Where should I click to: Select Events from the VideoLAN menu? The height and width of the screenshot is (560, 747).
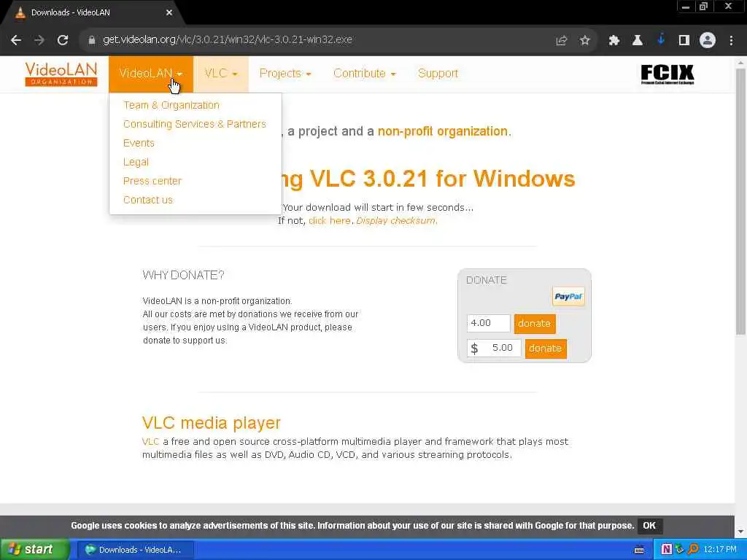click(139, 144)
